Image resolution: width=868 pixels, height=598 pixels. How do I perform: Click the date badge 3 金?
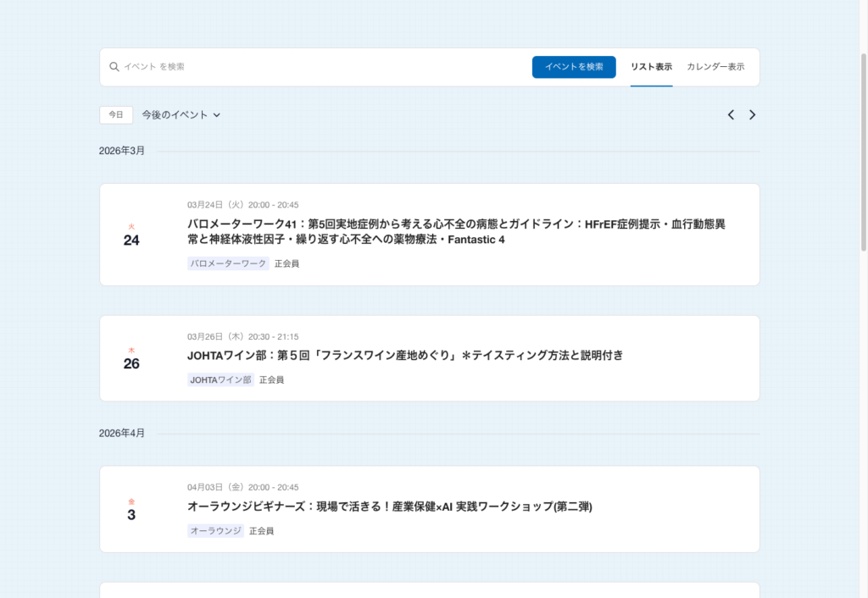click(131, 510)
